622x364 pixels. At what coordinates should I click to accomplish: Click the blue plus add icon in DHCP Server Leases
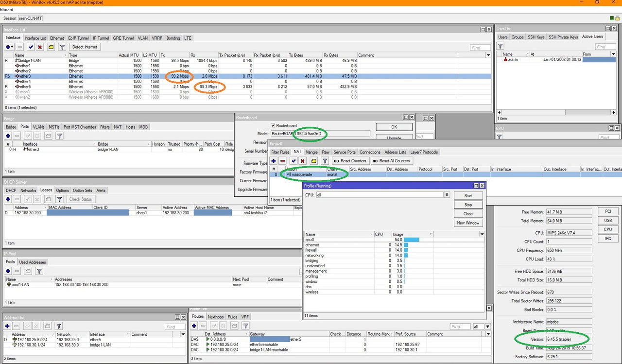click(8, 199)
